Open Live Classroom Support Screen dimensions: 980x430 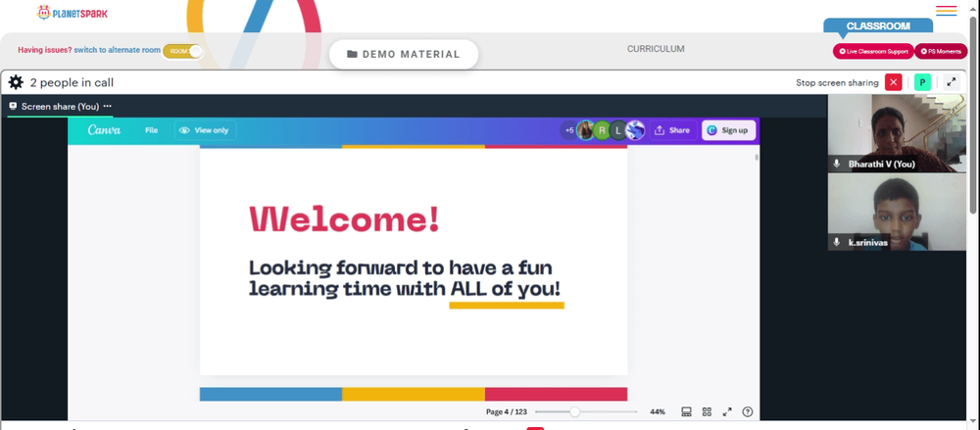pos(873,51)
